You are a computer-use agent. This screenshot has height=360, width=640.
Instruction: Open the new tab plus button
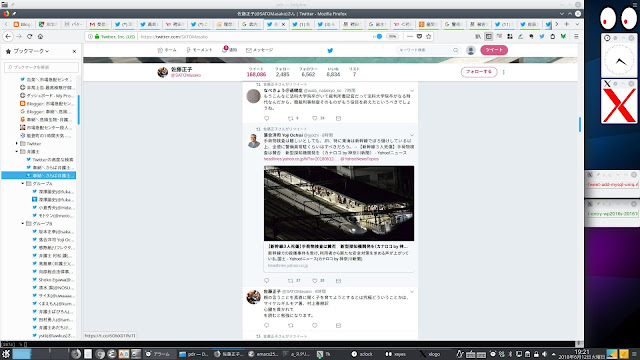click(567, 24)
